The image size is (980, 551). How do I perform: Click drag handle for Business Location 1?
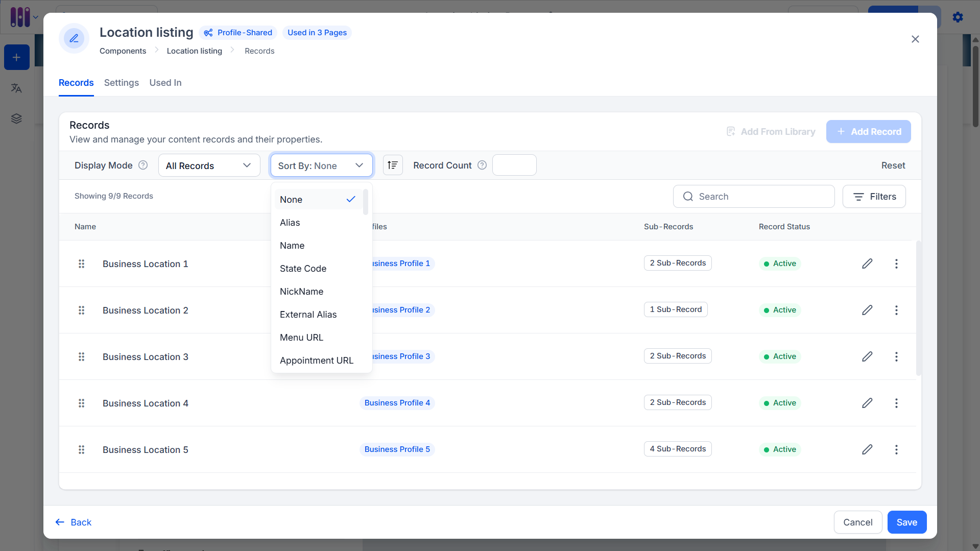pos(81,263)
